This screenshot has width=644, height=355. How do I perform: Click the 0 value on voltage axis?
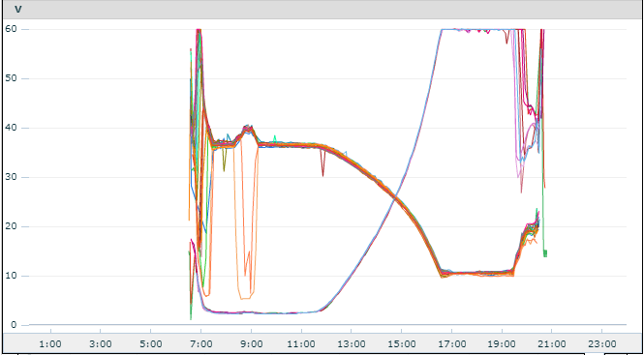[13, 325]
